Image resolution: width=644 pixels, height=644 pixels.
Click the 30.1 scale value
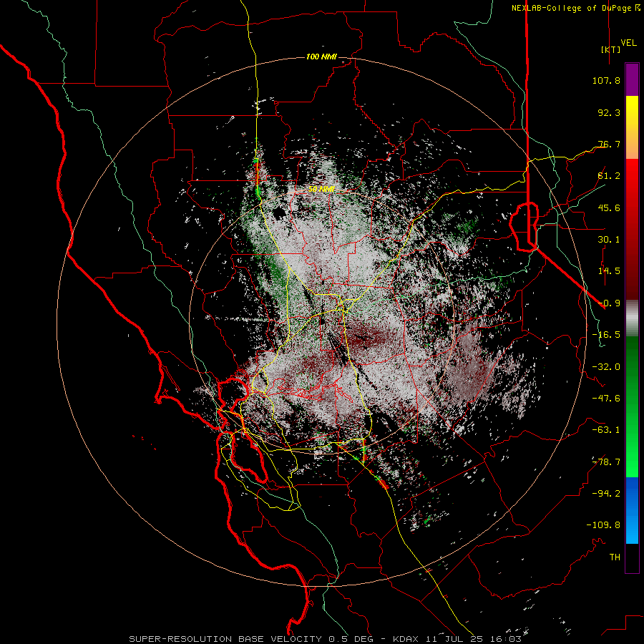tap(609, 240)
